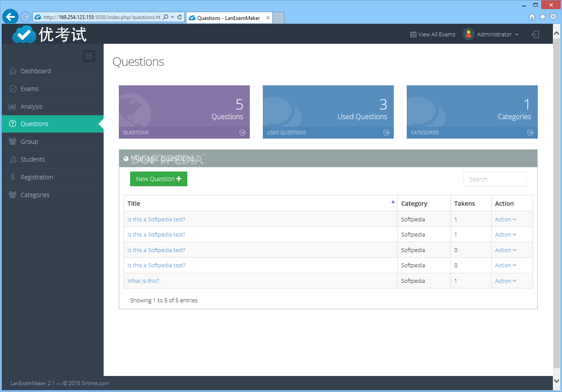Select Questions in sidebar

point(52,124)
